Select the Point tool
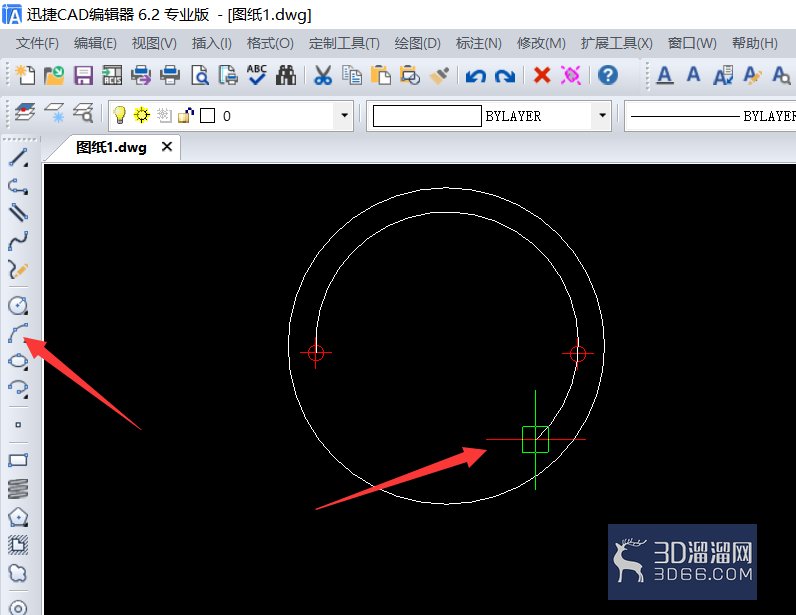 coord(18,425)
